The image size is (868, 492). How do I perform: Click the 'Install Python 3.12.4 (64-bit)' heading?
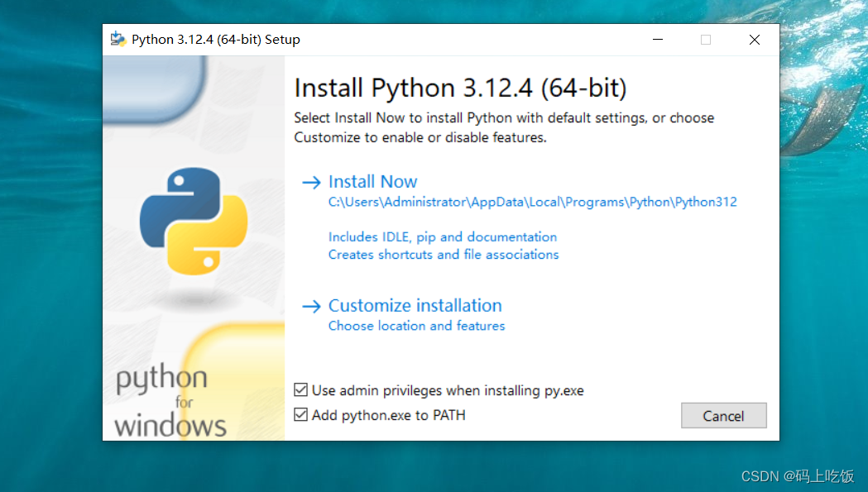coord(460,88)
